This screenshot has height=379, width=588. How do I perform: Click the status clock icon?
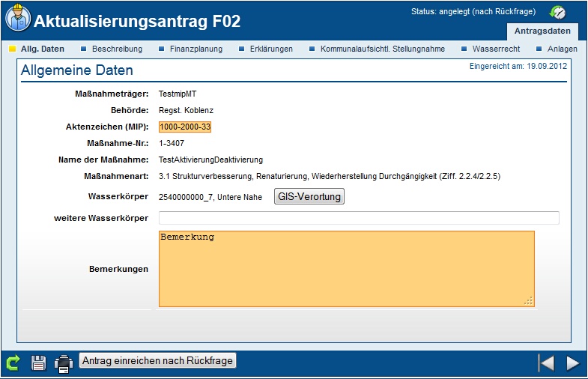tap(557, 13)
